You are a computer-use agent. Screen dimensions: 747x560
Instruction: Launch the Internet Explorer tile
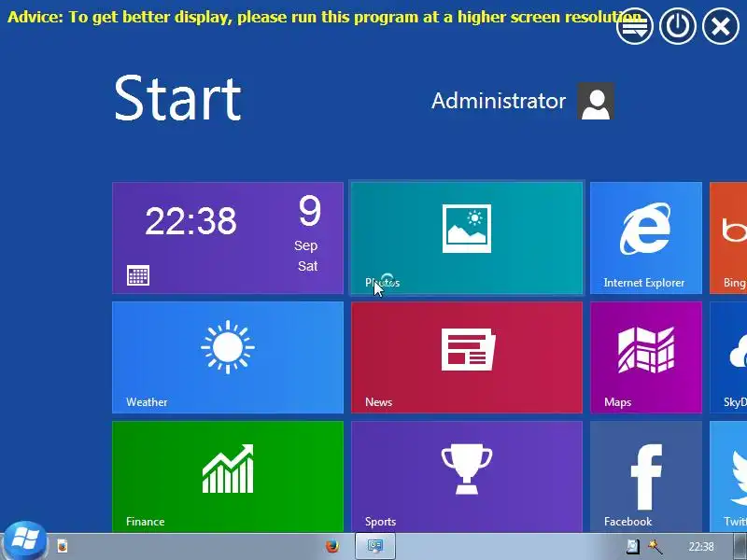coord(645,238)
